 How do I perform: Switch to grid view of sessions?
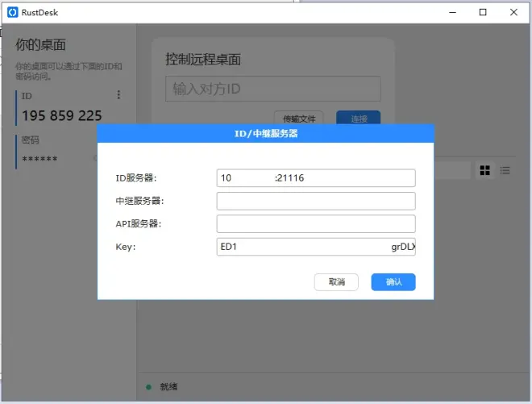485,170
